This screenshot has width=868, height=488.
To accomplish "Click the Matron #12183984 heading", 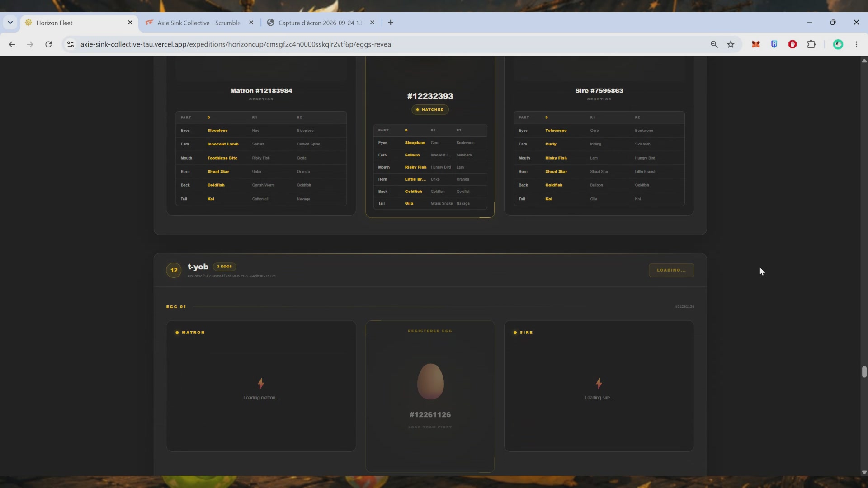I will pyautogui.click(x=261, y=91).
